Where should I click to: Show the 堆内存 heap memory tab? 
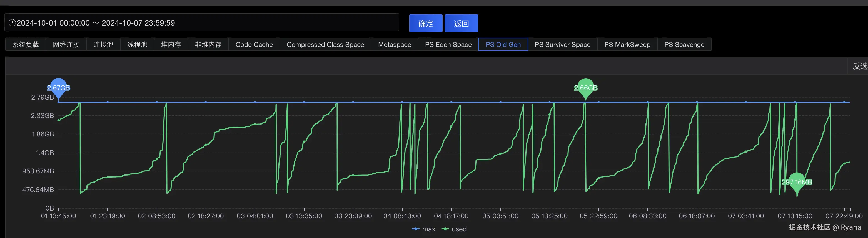pos(171,44)
